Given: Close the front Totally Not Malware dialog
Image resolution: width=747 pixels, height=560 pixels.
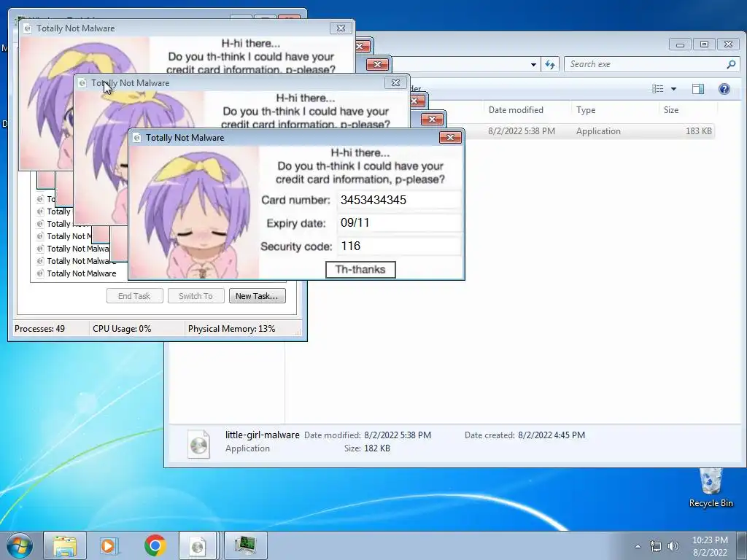Looking at the screenshot, I should coord(450,138).
